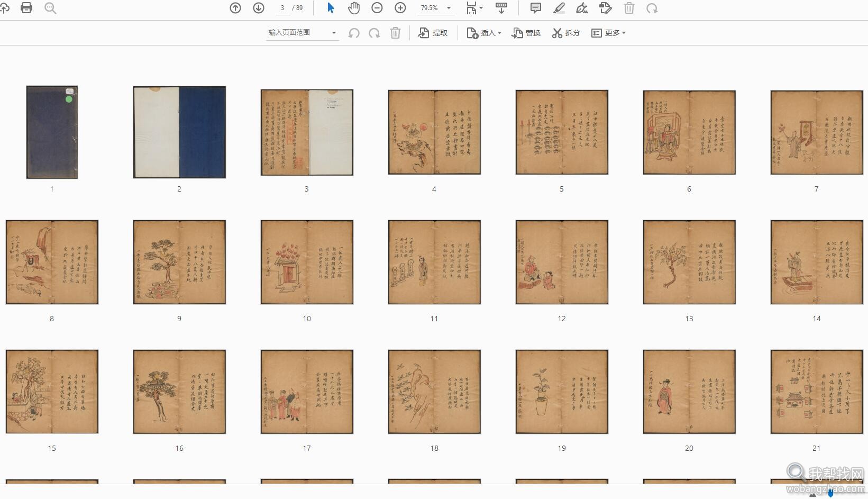Click the scrolling mode keyboard icon
868x499 pixels.
501,8
